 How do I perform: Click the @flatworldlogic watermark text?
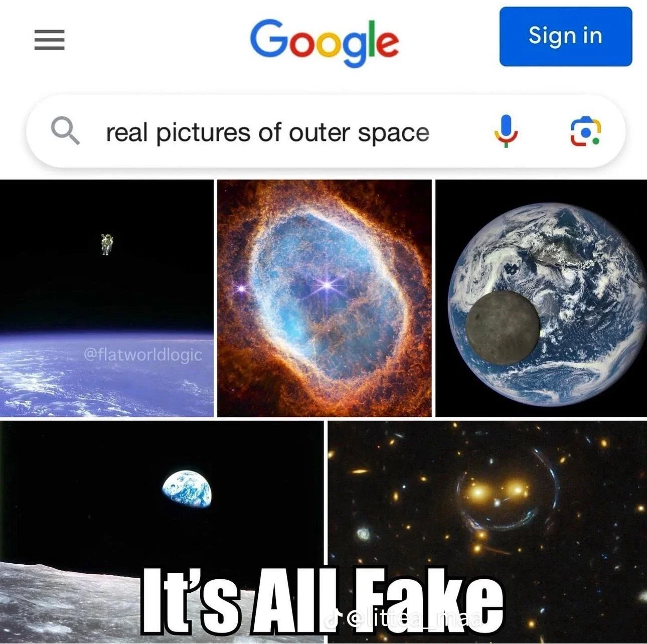[x=142, y=355]
